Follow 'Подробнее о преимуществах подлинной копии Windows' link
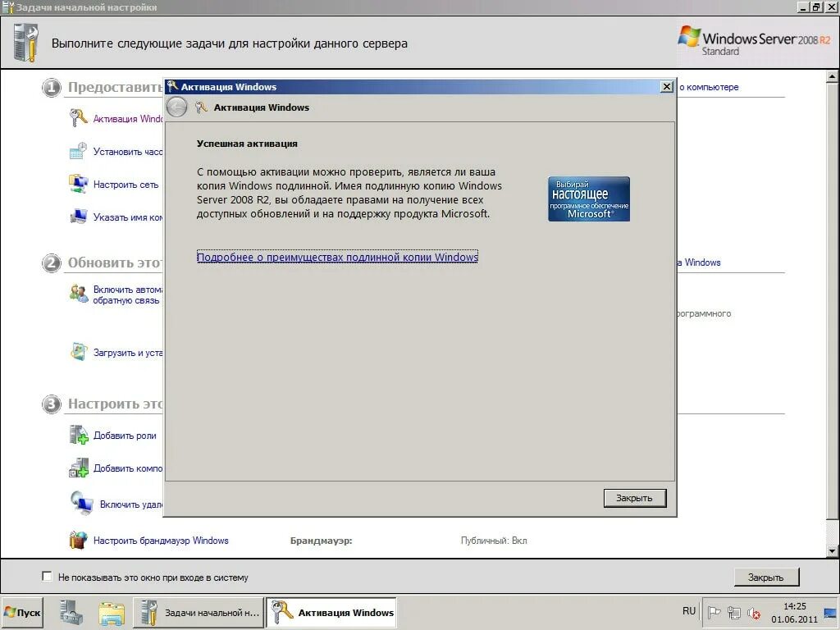Viewport: 840px width, 630px height. [337, 257]
